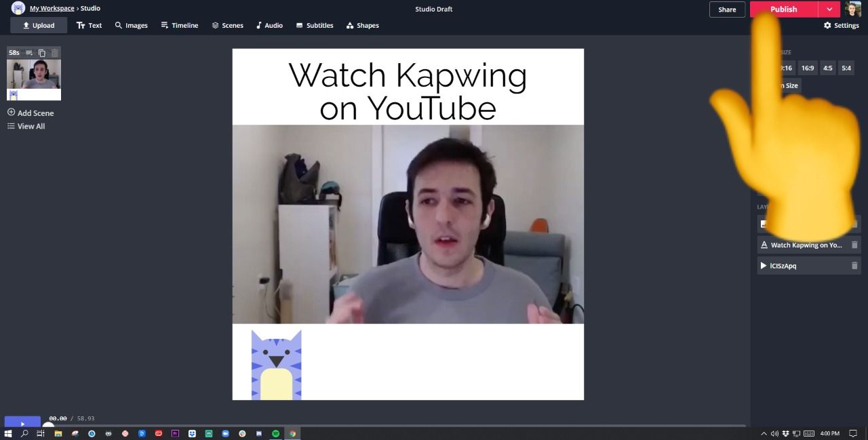868x440 pixels.
Task: Select the 16:9 output size
Action: click(807, 68)
